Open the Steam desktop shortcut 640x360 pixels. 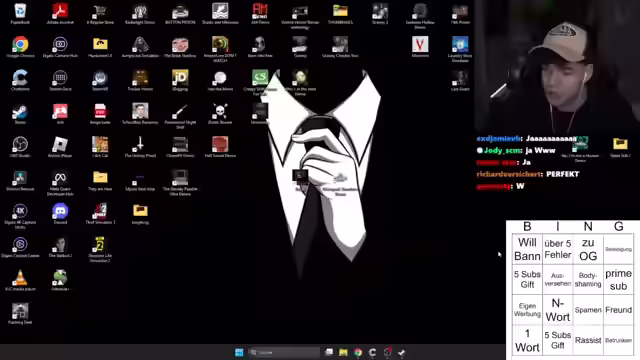20,113
